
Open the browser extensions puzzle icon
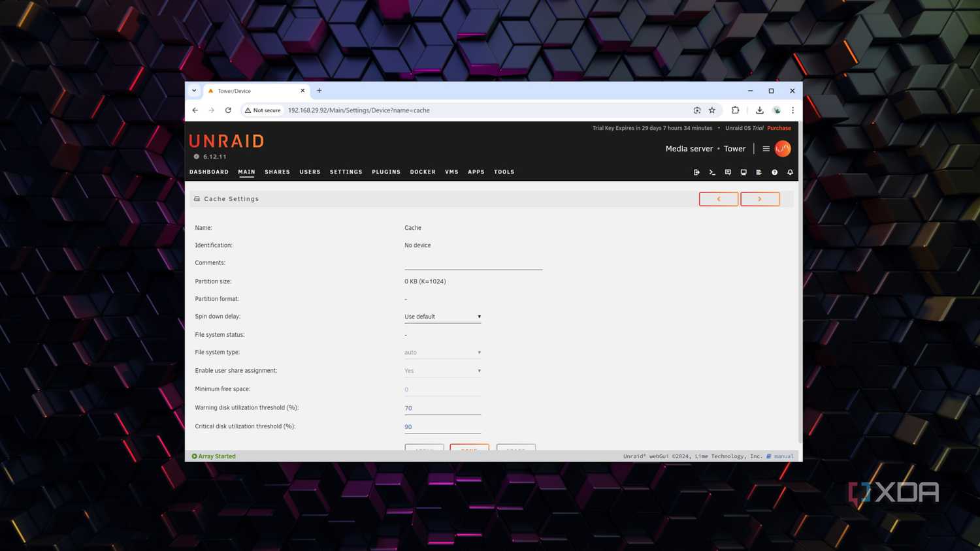(735, 110)
